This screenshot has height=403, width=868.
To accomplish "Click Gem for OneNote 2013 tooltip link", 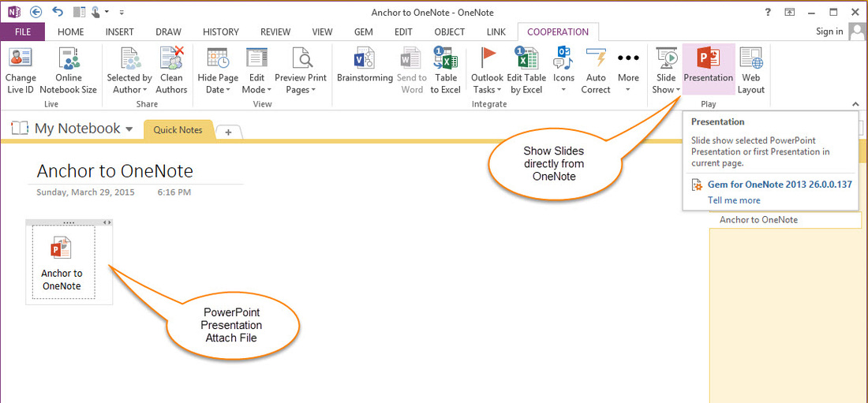I will tap(780, 185).
